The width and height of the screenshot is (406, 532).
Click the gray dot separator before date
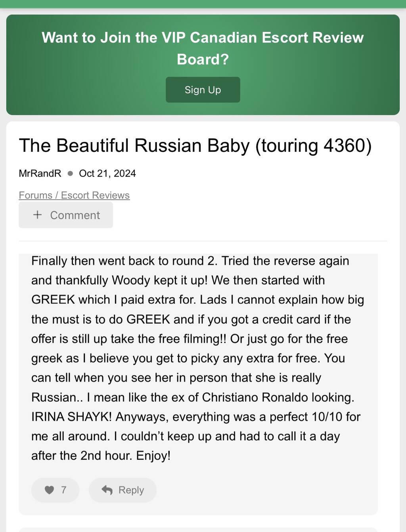tap(70, 174)
